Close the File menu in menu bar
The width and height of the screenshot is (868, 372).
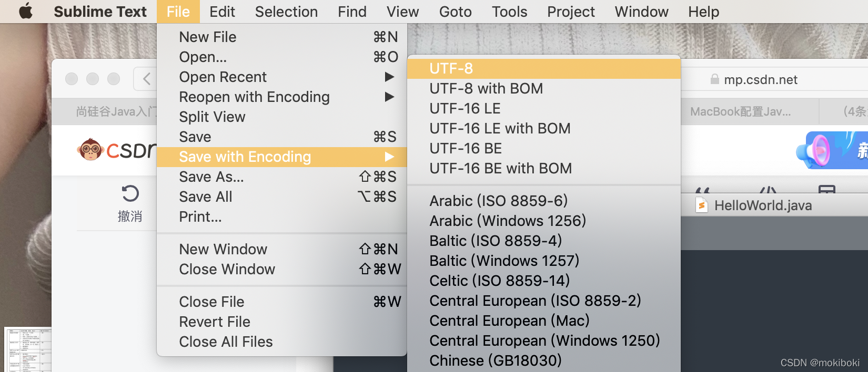(178, 12)
